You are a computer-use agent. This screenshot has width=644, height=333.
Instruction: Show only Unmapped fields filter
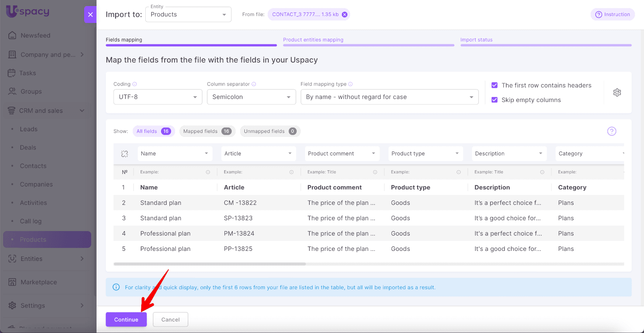pos(270,131)
